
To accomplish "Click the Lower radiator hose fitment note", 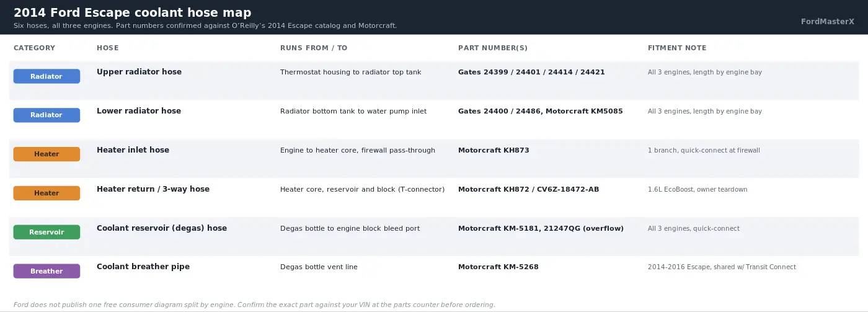I will coord(705,112).
